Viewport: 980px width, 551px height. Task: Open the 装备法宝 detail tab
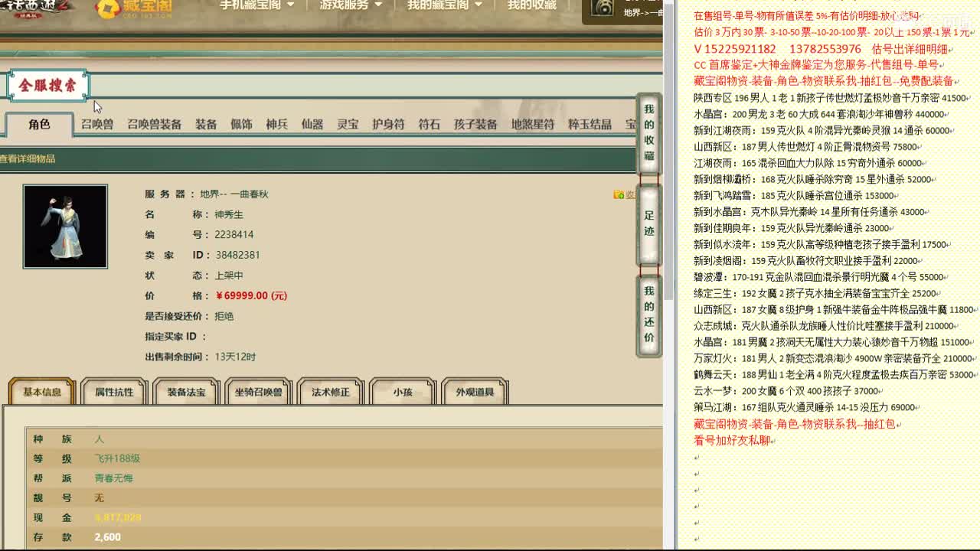pyautogui.click(x=186, y=392)
